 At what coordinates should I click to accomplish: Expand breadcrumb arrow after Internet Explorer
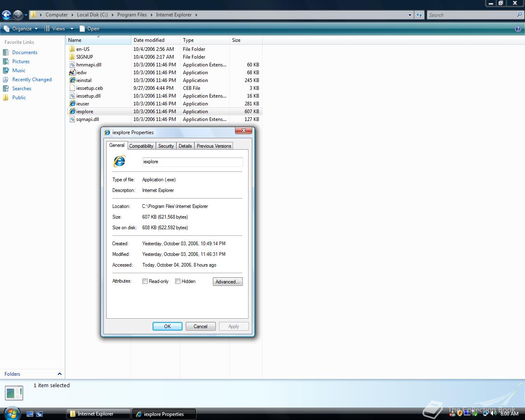click(x=196, y=15)
